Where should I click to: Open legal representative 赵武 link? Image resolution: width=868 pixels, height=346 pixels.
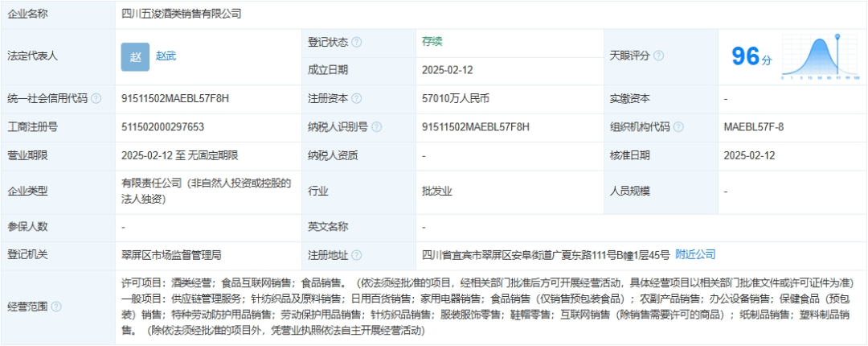166,56
